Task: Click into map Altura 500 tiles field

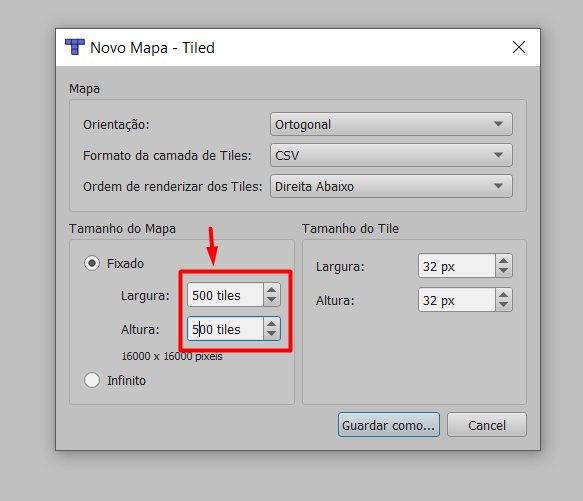Action: click(225, 329)
